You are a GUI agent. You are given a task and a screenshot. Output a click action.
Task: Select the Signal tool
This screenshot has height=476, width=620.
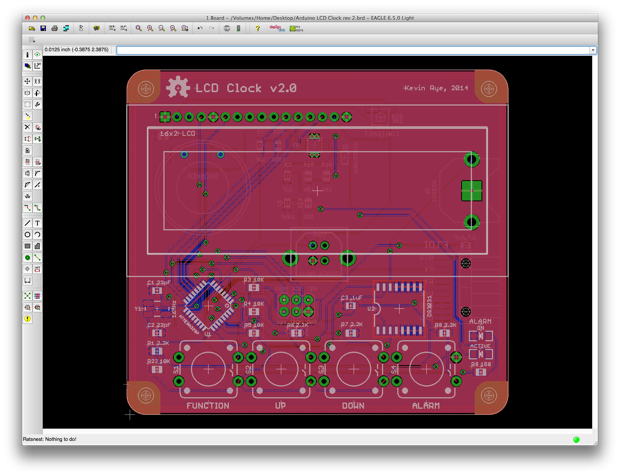37,257
